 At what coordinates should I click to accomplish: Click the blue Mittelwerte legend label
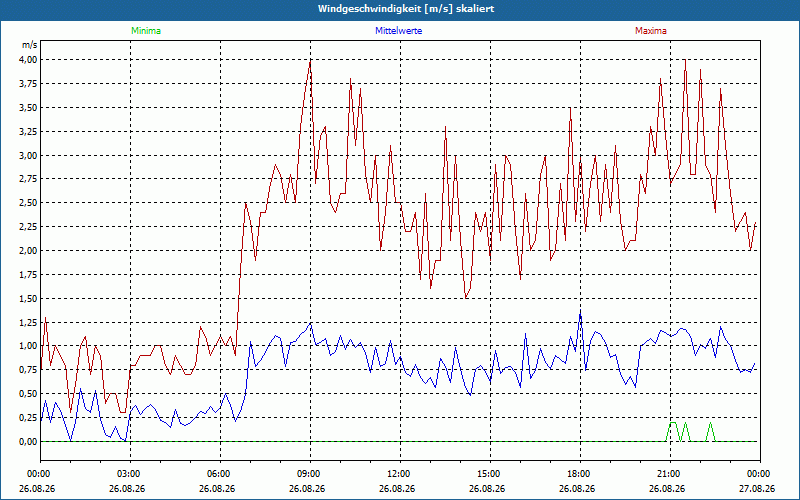pyautogui.click(x=398, y=31)
